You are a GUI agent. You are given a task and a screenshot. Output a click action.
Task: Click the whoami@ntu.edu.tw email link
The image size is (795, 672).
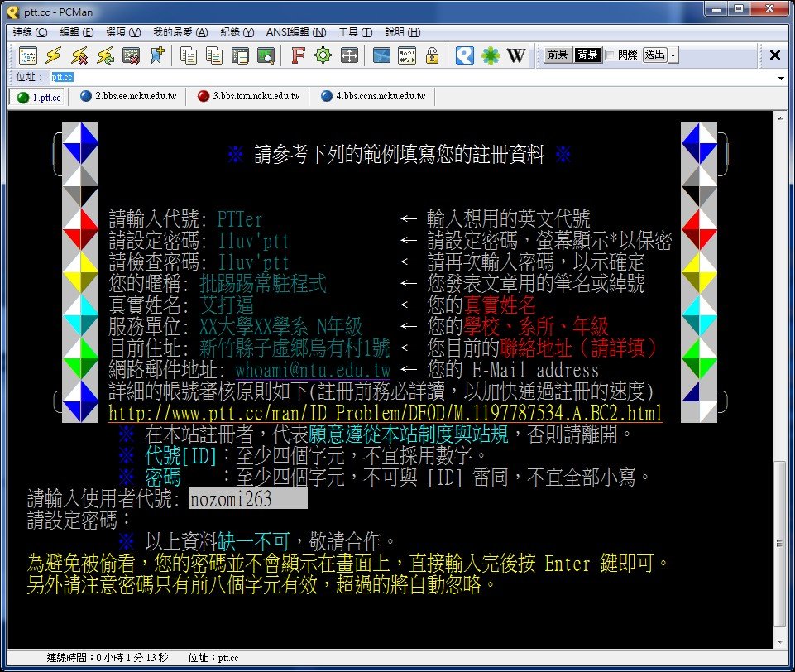313,370
